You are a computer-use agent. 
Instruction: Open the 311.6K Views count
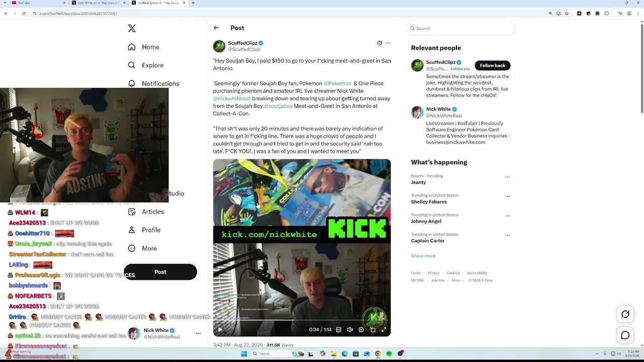(x=280, y=345)
